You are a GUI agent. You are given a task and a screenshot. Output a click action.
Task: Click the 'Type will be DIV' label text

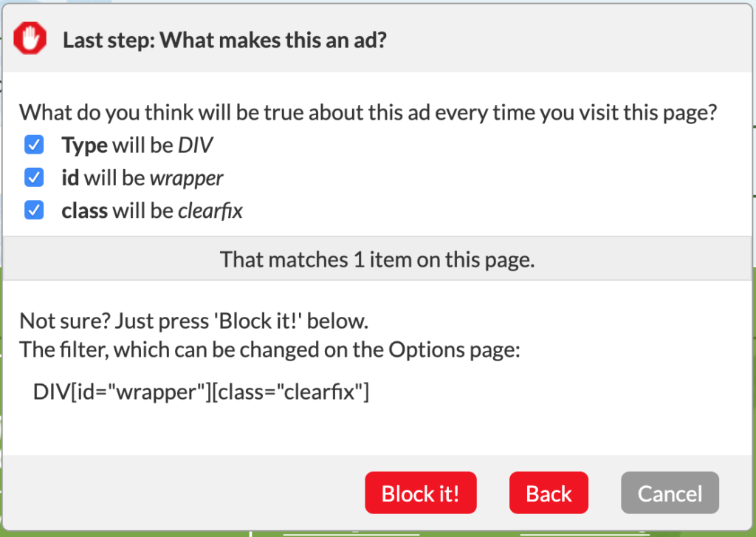point(137,146)
